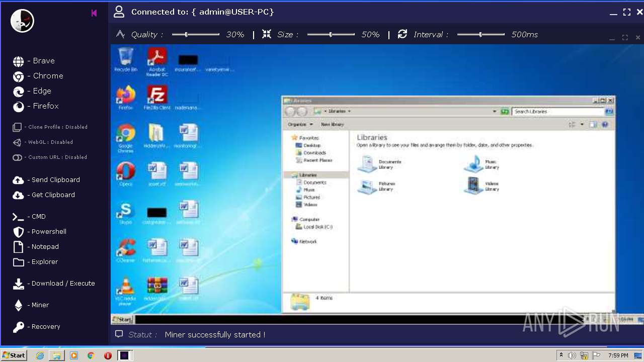Select Documents in the navigation tree
644x362 pixels.
click(x=311, y=183)
